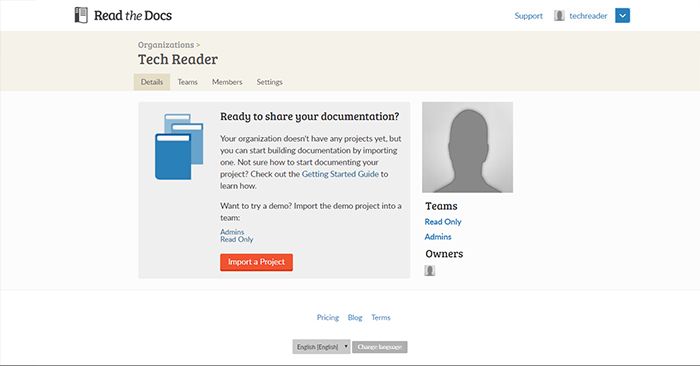
Task: Open the English language dropdown
Action: [x=321, y=347]
